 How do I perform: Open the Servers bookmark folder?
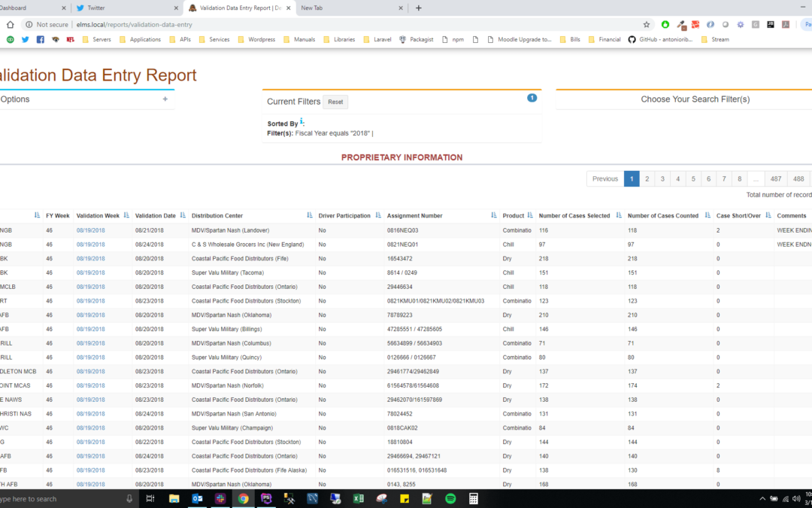(x=97, y=39)
